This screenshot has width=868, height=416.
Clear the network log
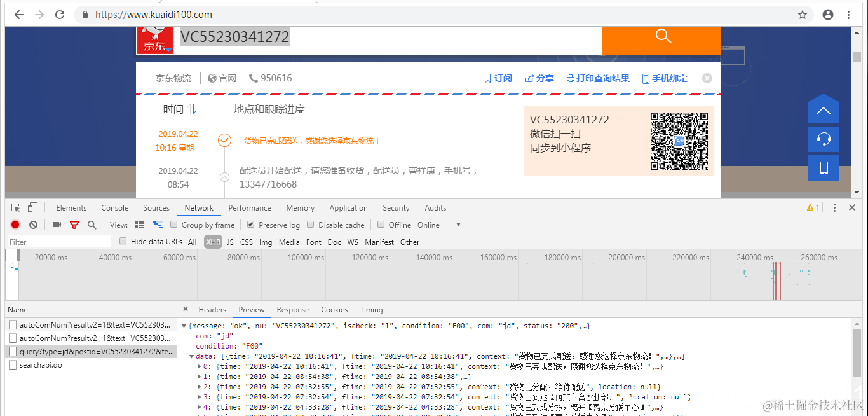(x=33, y=225)
